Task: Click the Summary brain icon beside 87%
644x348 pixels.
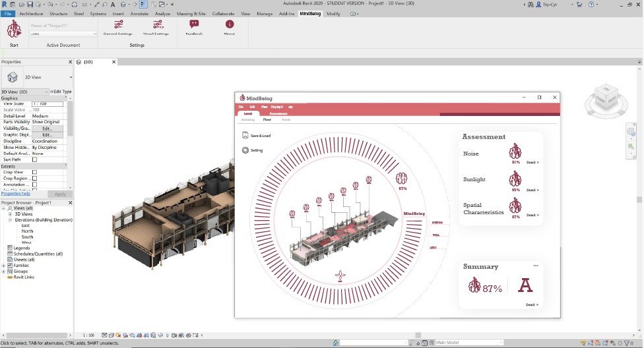Action: coord(474,285)
